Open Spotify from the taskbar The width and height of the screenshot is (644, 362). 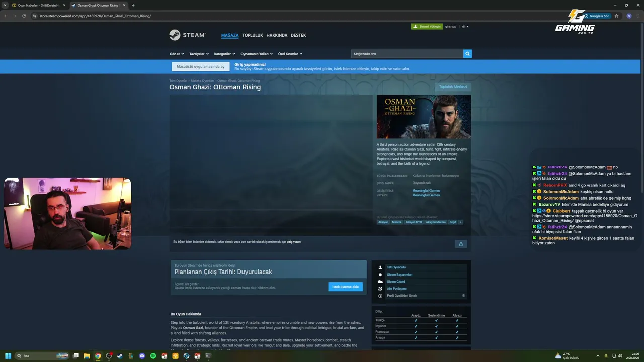[x=153, y=356]
